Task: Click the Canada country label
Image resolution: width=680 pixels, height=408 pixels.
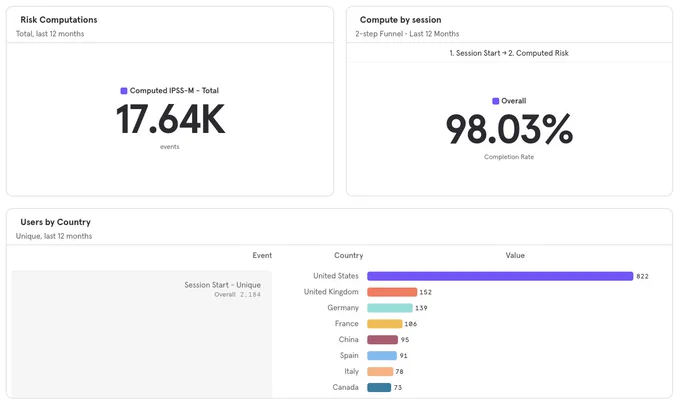Action: [345, 387]
